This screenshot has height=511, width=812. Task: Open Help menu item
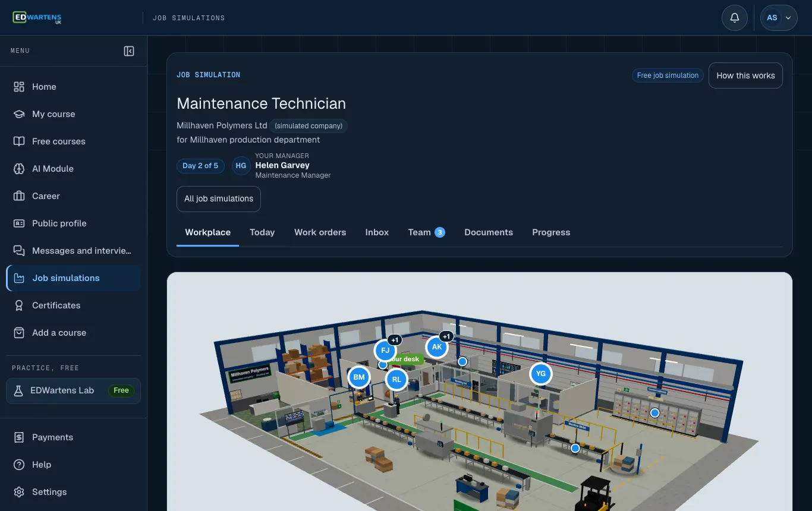coord(73,465)
